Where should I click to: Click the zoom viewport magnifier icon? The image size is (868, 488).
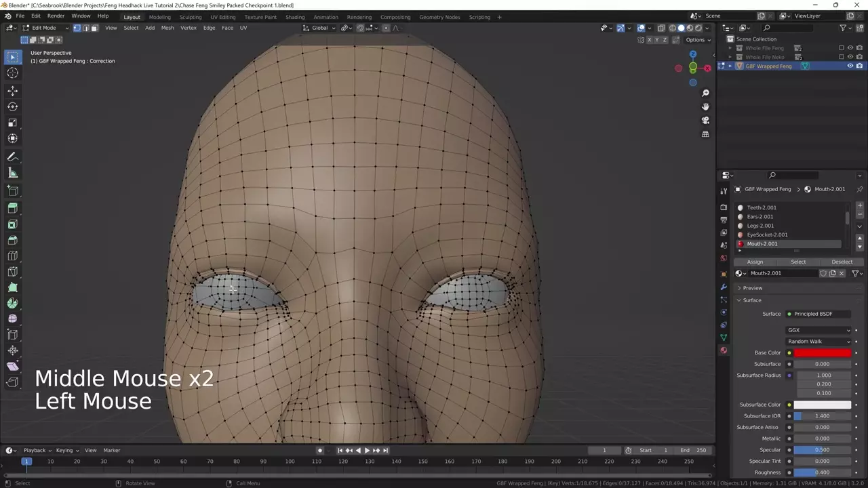click(x=705, y=93)
